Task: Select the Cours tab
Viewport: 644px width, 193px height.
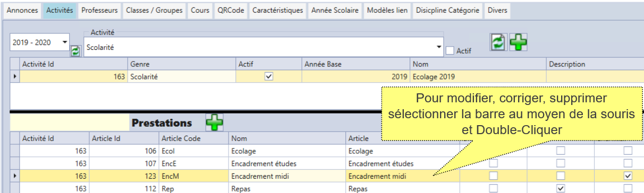Action: click(x=200, y=11)
